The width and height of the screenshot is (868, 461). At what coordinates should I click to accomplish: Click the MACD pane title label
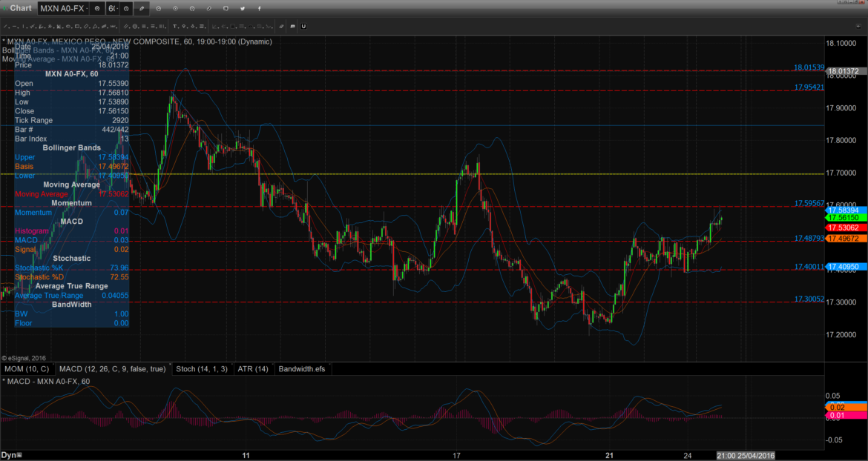(x=46, y=382)
